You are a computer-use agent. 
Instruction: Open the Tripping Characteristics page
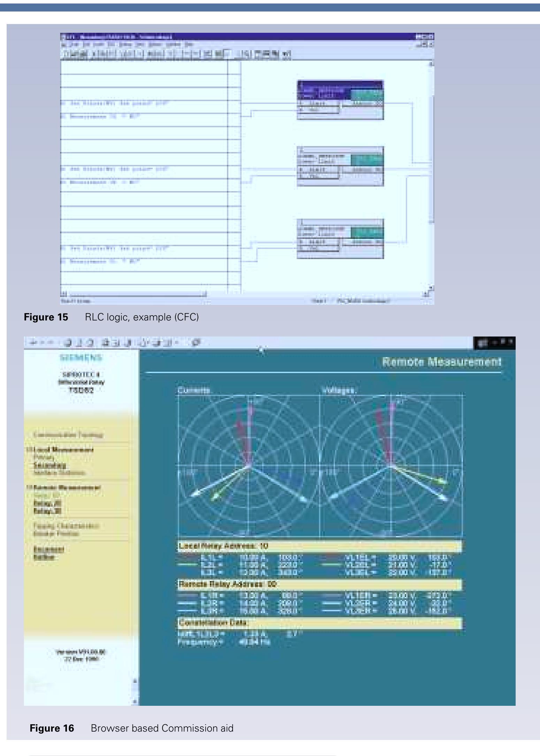[66, 526]
